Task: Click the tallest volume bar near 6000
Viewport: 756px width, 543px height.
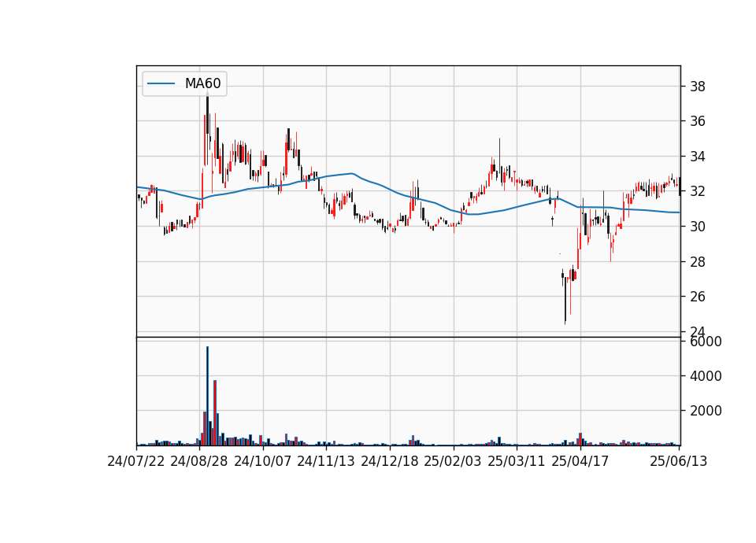Action: 207,396
